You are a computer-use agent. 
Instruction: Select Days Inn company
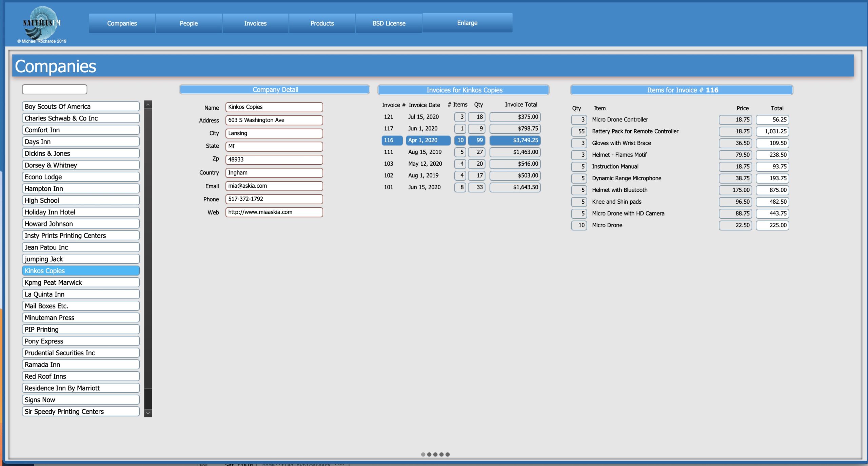(81, 142)
